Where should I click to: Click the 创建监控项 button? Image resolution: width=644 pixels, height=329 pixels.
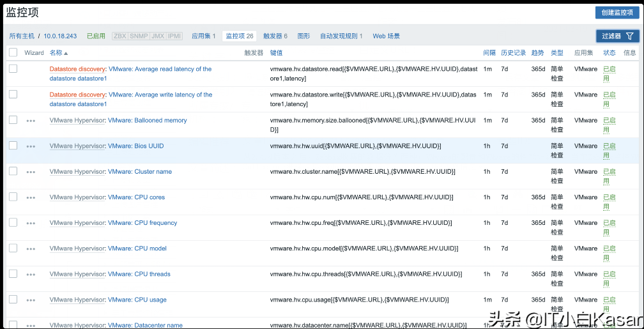tap(617, 12)
